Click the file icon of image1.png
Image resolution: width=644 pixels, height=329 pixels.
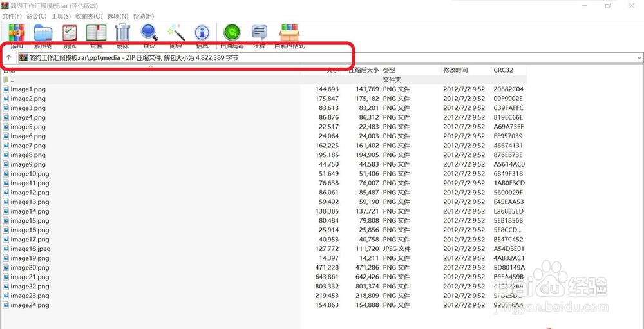point(6,89)
